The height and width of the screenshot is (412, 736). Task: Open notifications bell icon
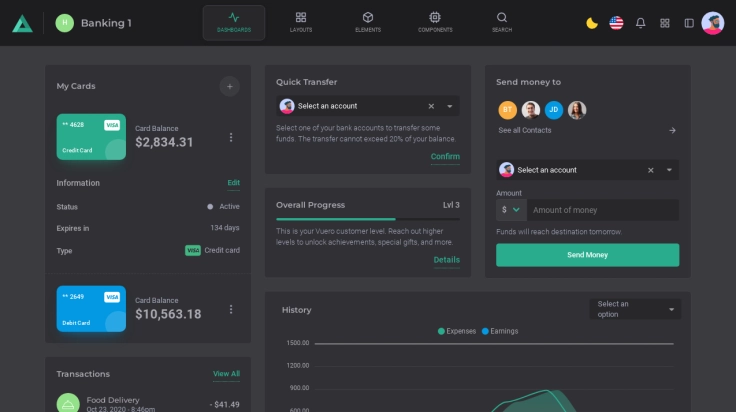click(x=641, y=23)
